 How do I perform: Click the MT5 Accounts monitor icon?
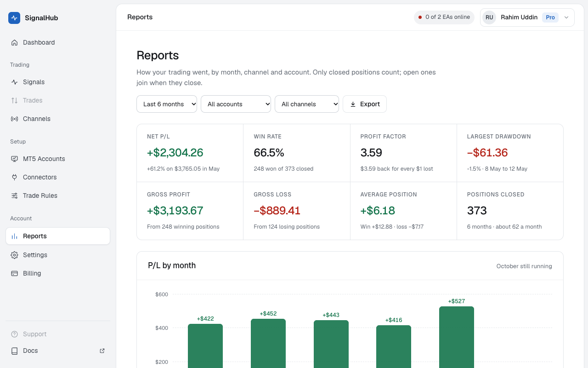(x=14, y=159)
